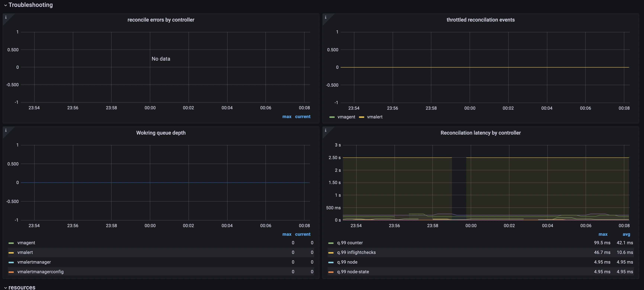Click q.99 counter green color swatch
This screenshot has height=290, width=644.
tap(331, 243)
